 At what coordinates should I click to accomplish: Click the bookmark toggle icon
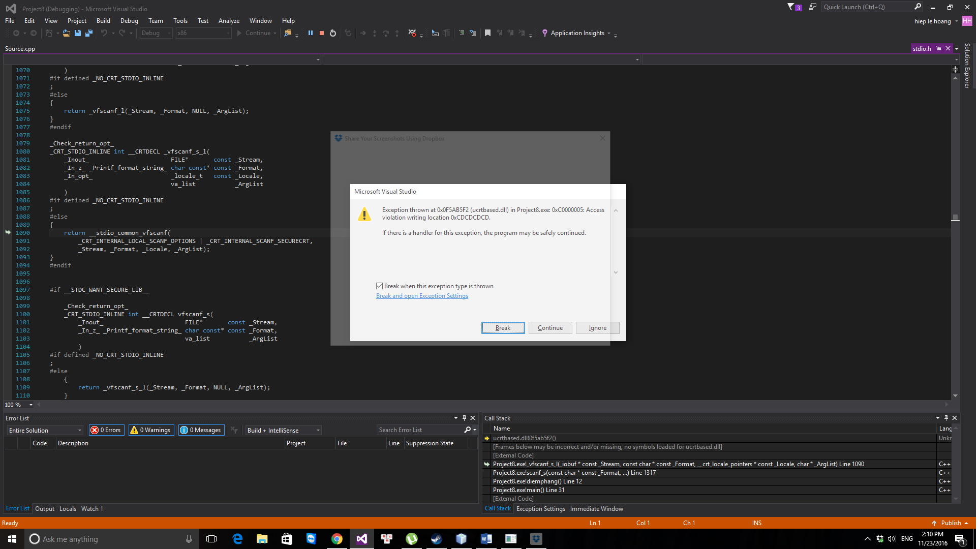click(x=487, y=33)
